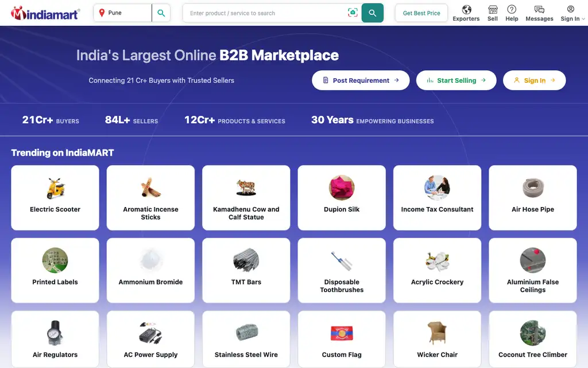
Task: Open Kamadhenu Cow and Calf Statue card
Action: pos(246,198)
